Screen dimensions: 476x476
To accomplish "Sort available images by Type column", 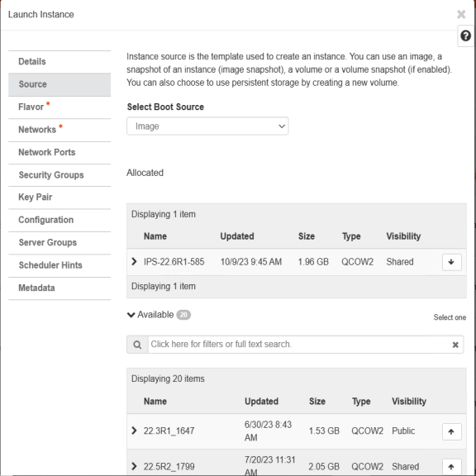I will point(361,402).
